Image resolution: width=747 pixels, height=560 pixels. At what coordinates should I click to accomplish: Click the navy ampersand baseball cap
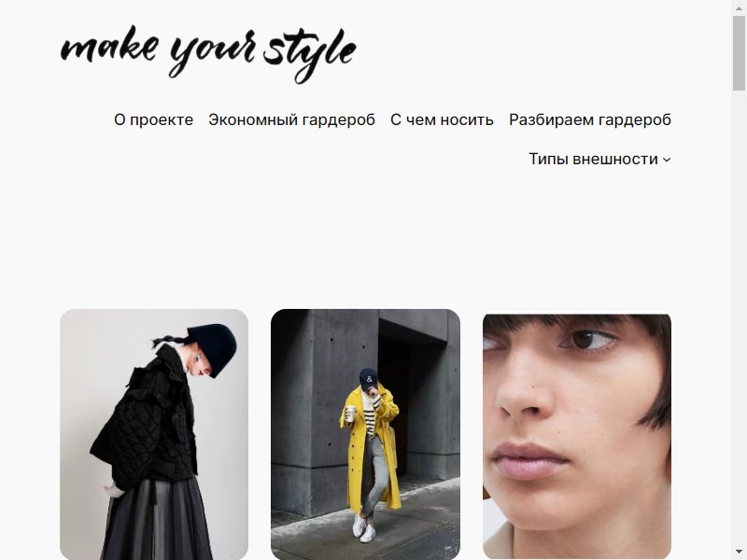[x=368, y=379]
